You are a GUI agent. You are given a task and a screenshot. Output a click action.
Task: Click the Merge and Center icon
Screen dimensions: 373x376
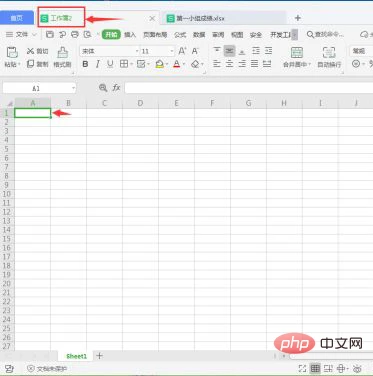coord(297,52)
